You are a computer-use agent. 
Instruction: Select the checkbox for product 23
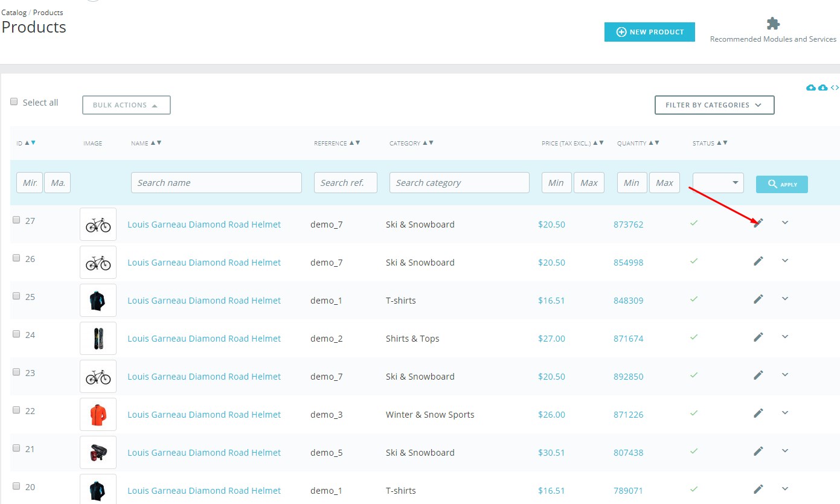pyautogui.click(x=16, y=372)
